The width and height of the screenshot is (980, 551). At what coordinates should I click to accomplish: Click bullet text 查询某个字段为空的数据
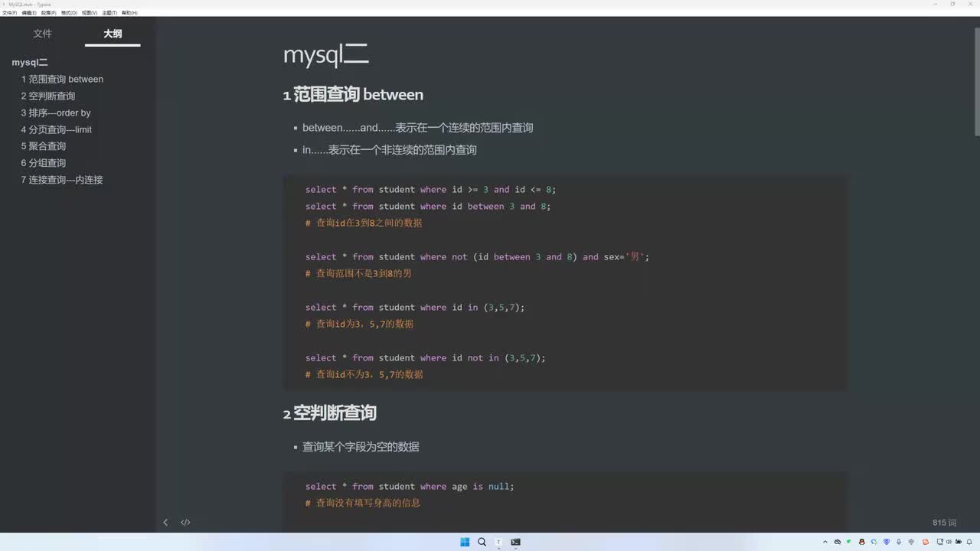click(x=361, y=447)
